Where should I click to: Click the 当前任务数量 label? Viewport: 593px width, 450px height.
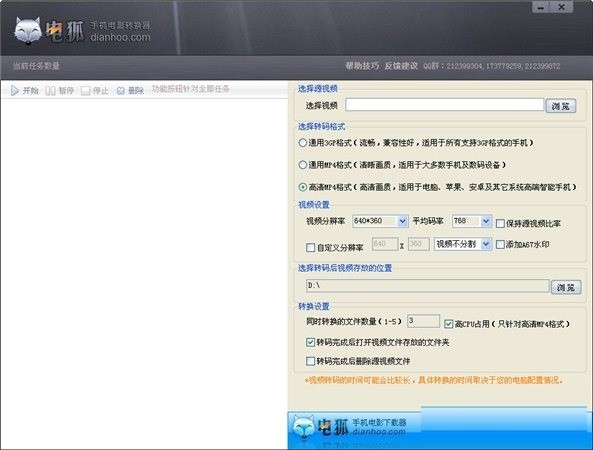(36, 66)
